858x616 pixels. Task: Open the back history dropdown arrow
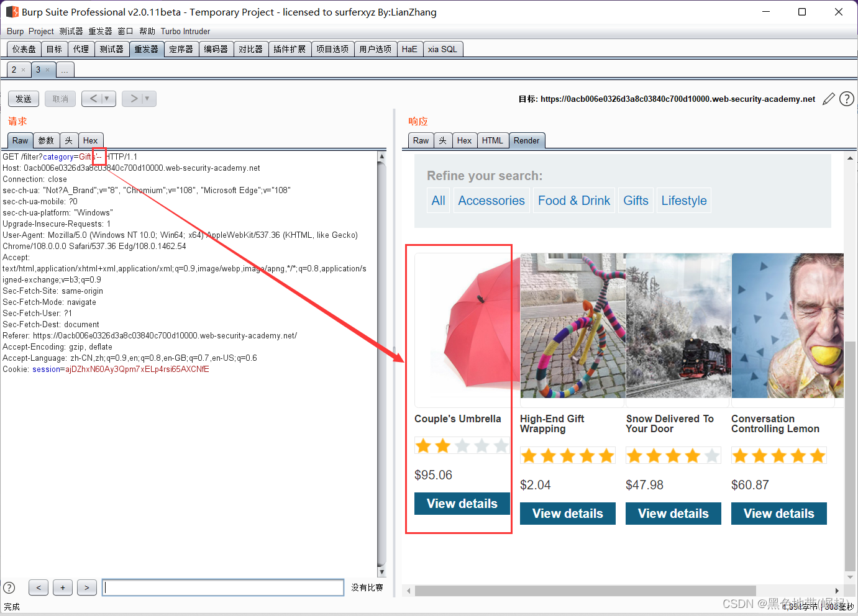tap(107, 99)
